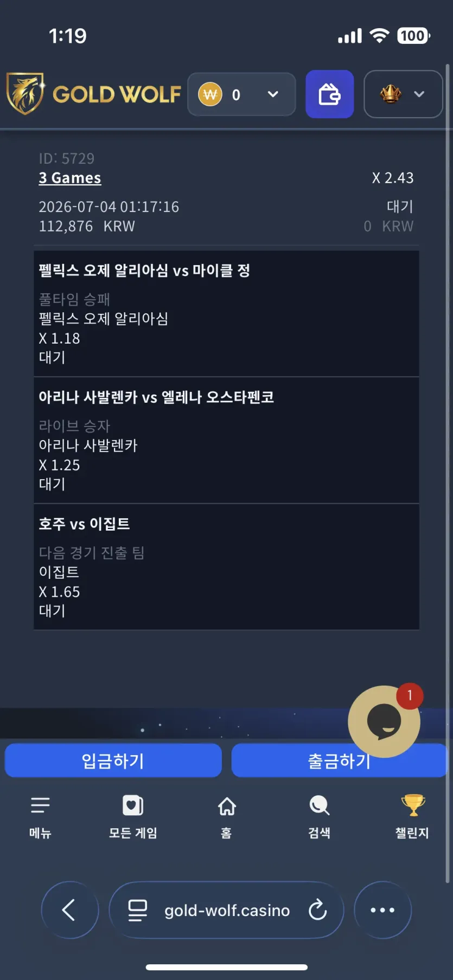The width and height of the screenshot is (453, 980).
Task: Open 챌린지 trophy icon
Action: pos(413,805)
